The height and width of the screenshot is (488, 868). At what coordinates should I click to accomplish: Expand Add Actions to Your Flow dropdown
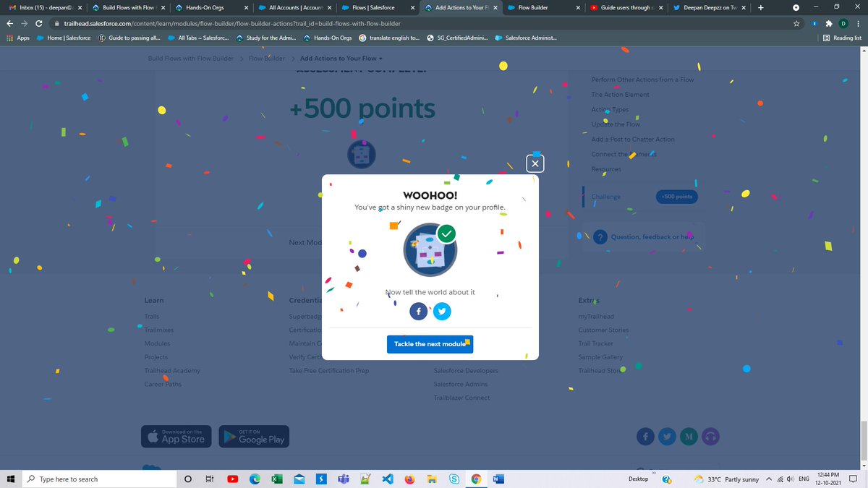click(x=341, y=58)
